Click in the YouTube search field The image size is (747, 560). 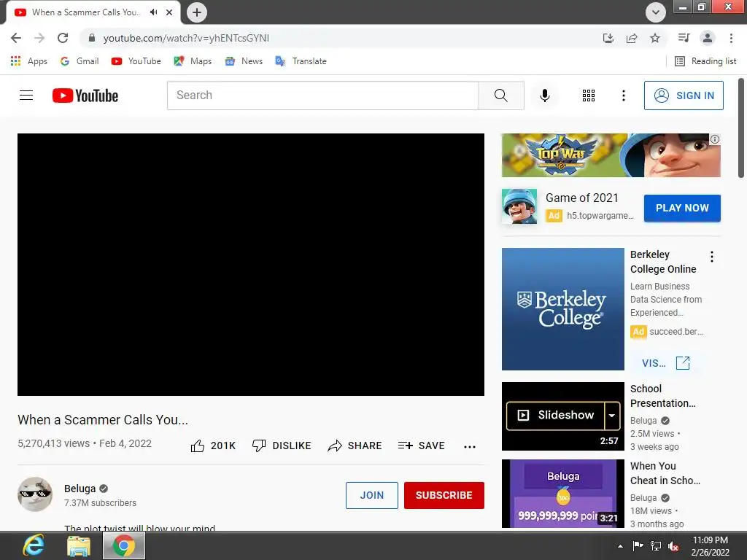322,96
